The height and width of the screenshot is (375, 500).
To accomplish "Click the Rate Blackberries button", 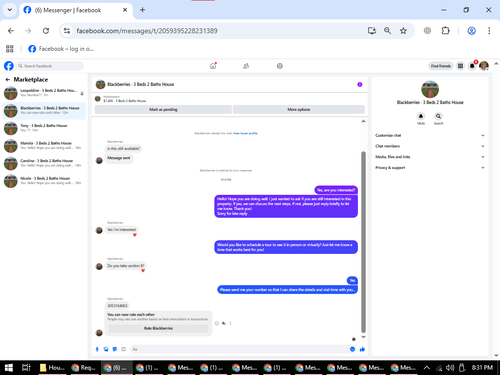I will coord(158,328).
